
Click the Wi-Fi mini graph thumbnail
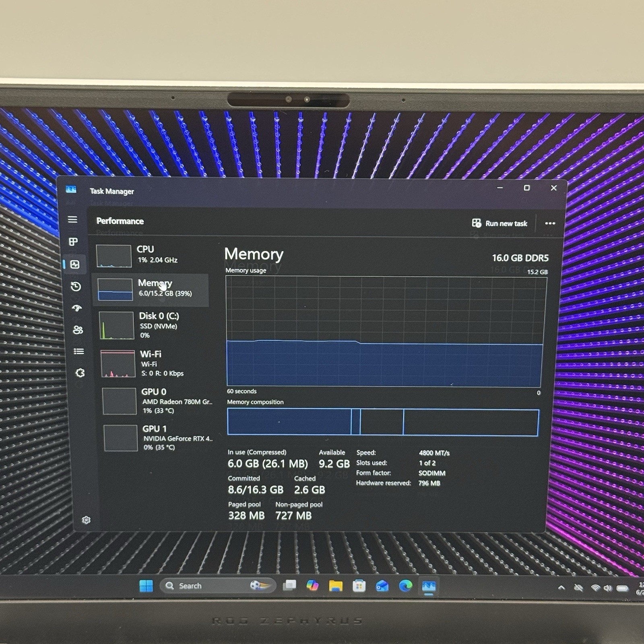118,363
